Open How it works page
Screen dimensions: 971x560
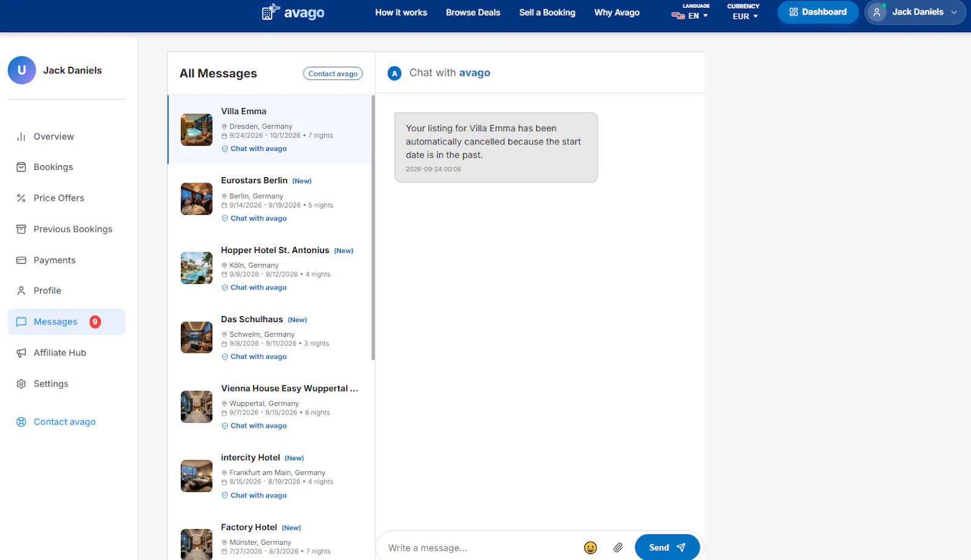pos(401,12)
